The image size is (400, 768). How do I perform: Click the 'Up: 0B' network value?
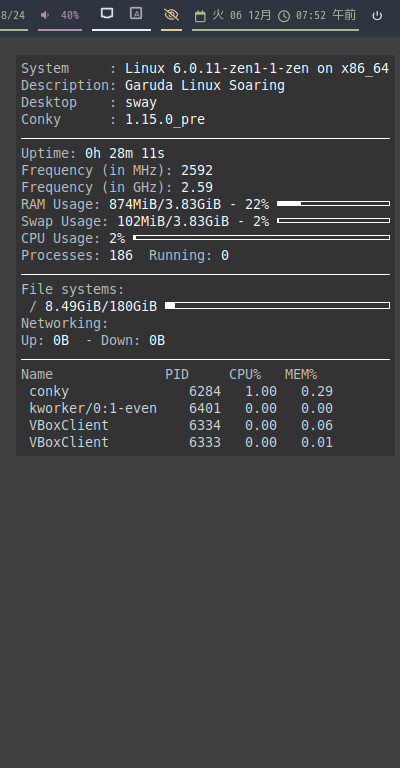coord(45,340)
